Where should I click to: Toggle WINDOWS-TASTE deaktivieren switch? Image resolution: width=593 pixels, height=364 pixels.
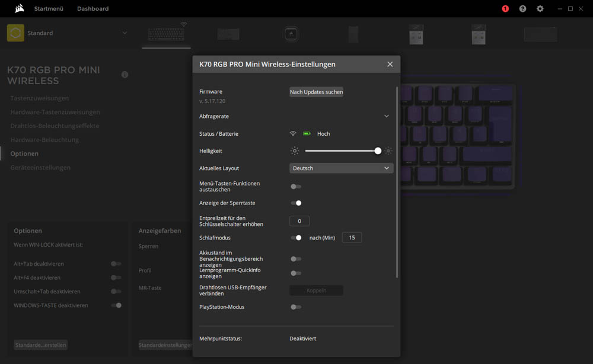(x=116, y=305)
